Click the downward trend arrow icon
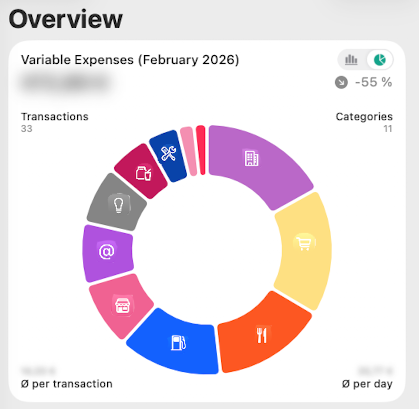This screenshot has height=409, width=419. (341, 82)
